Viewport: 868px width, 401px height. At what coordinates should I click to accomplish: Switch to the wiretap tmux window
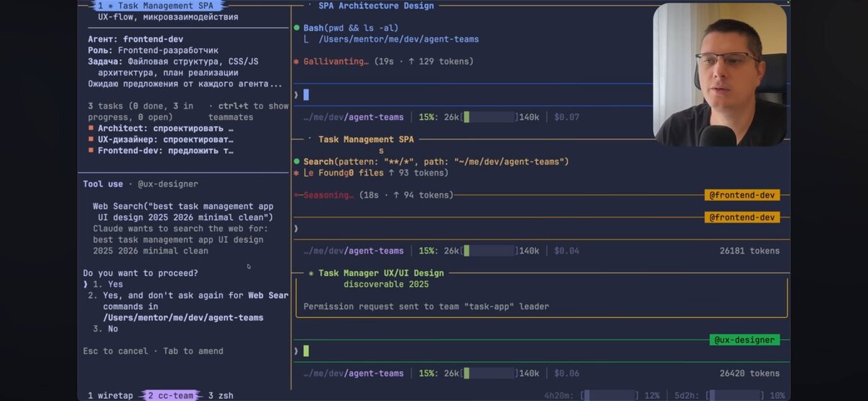(111, 395)
